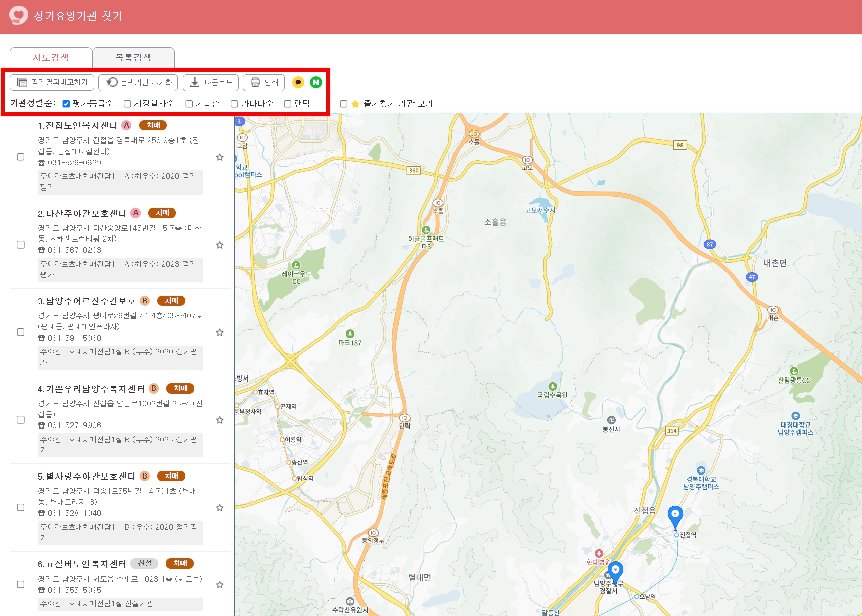862x616 pixels.
Task: Click the 선택기관 초기화 button
Action: [x=138, y=82]
